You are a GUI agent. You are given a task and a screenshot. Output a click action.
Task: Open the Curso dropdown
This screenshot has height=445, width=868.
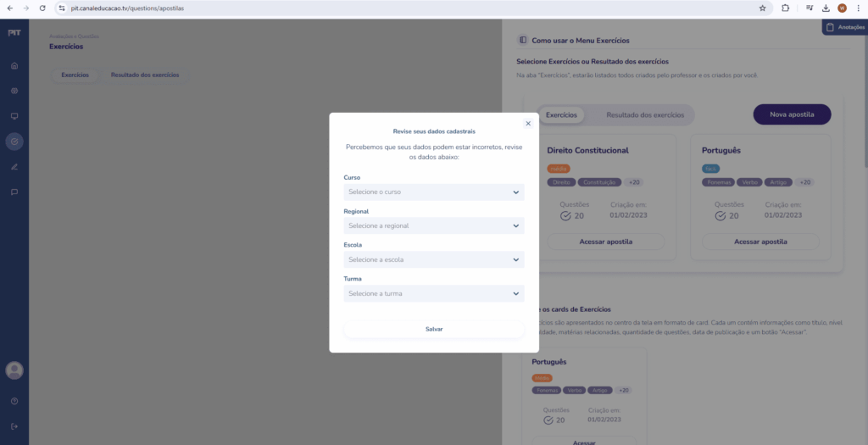434,192
